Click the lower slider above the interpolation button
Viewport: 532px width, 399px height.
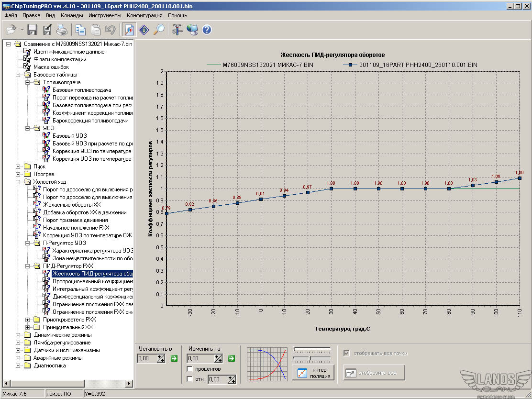311,357
